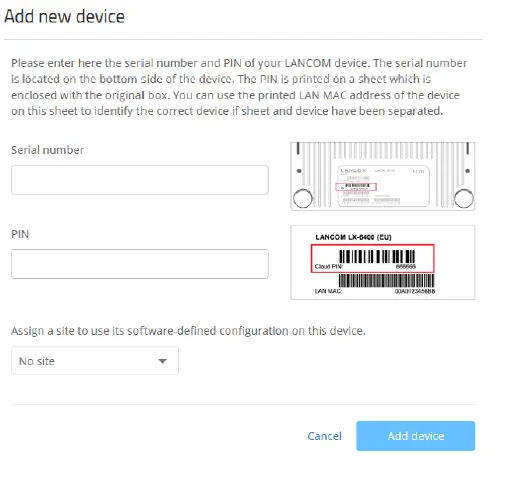
Task: Click the LANCOM LX-6400 (EU) label title
Action: pos(353,237)
